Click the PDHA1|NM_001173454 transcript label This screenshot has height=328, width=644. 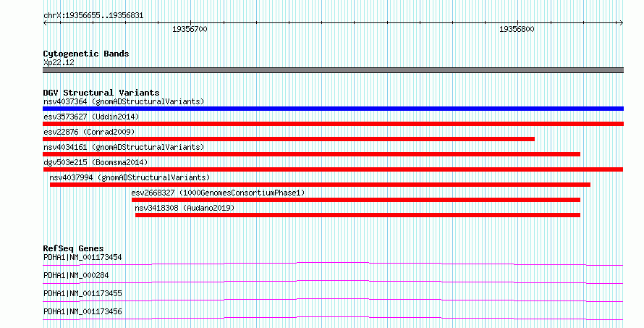pyautogui.click(x=82, y=257)
